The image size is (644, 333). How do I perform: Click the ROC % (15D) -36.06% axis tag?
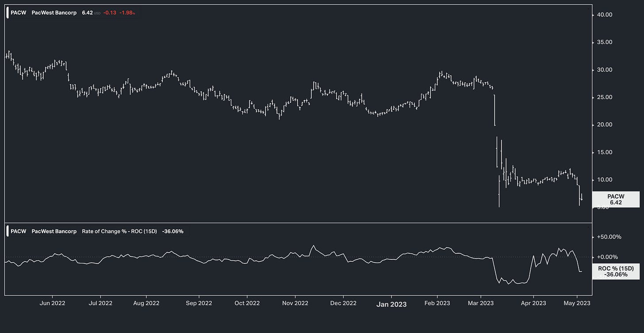[616, 271]
